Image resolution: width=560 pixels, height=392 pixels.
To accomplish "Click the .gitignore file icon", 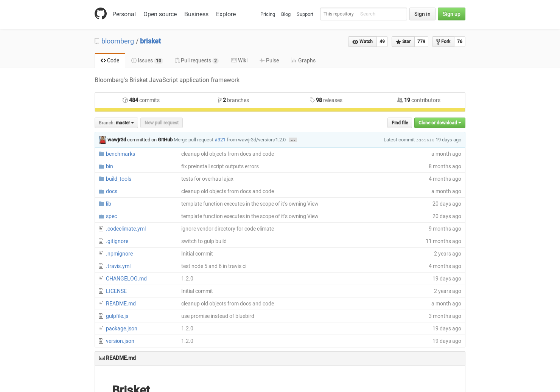I will 101,241.
